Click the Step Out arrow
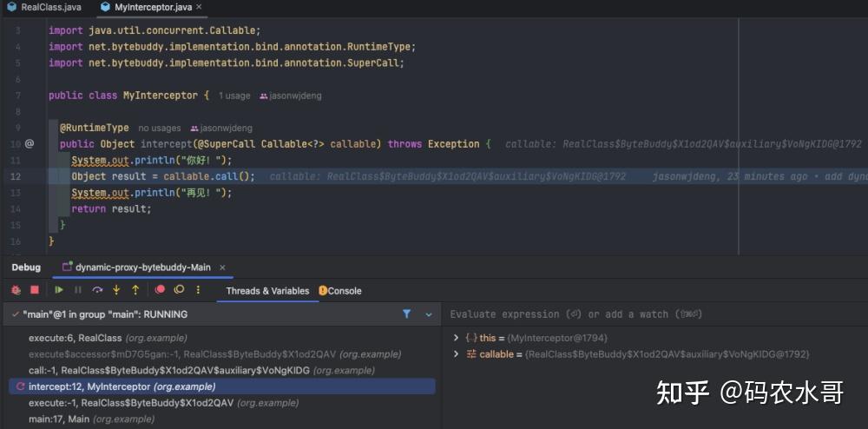Image resolution: width=868 pixels, height=429 pixels. click(135, 290)
